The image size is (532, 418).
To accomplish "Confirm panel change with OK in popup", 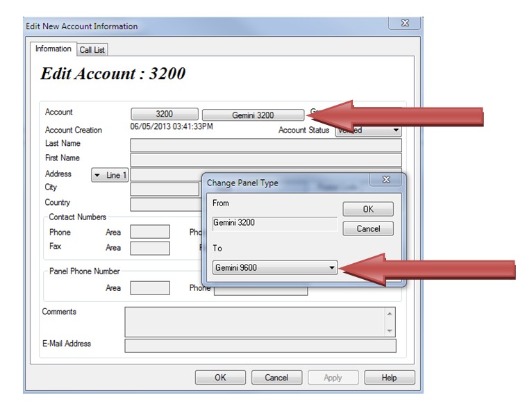I will [367, 209].
